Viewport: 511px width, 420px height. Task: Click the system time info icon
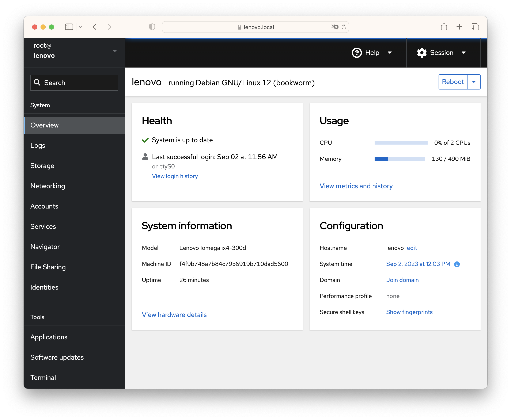457,264
